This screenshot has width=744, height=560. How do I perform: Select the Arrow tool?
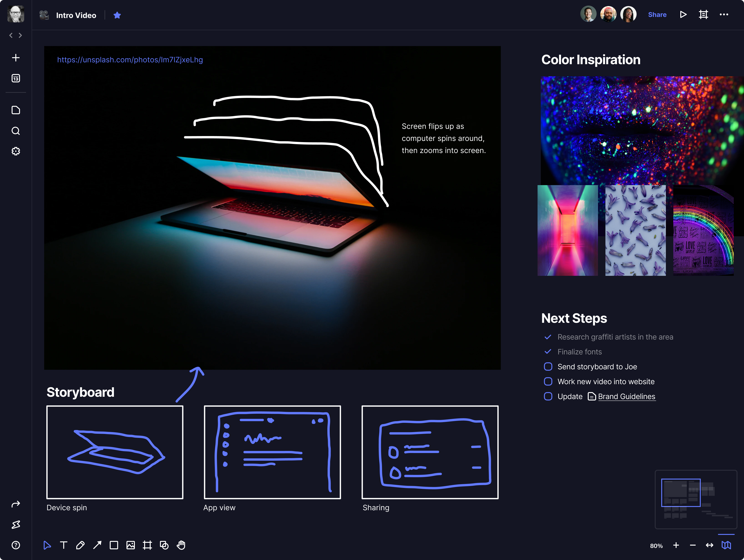pyautogui.click(x=97, y=545)
